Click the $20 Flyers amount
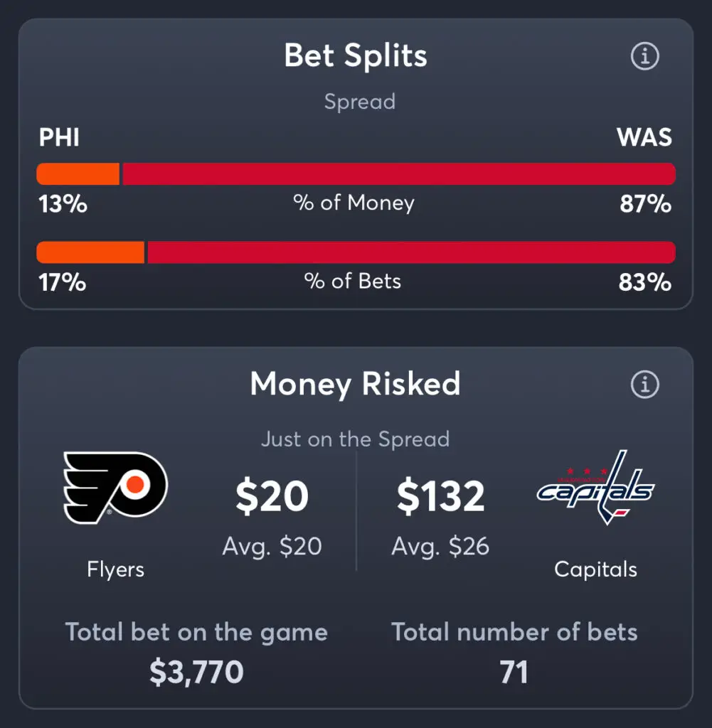This screenshot has width=712, height=728. 272,496
